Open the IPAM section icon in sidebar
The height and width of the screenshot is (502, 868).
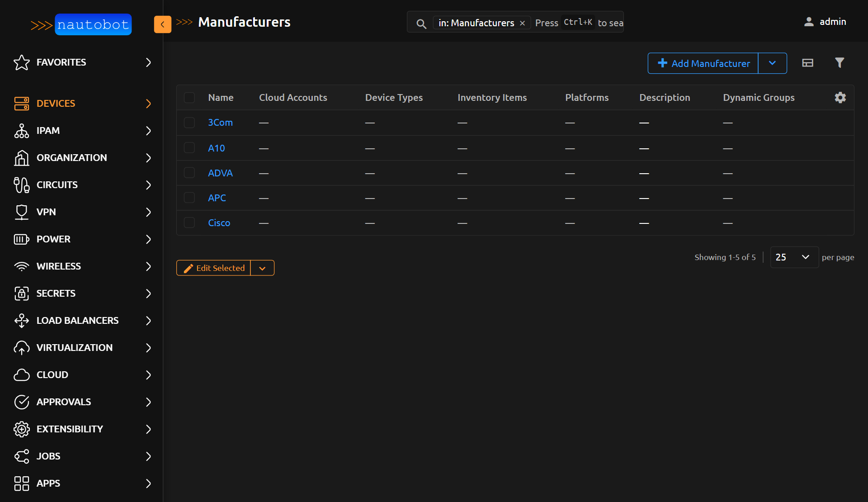(21, 131)
